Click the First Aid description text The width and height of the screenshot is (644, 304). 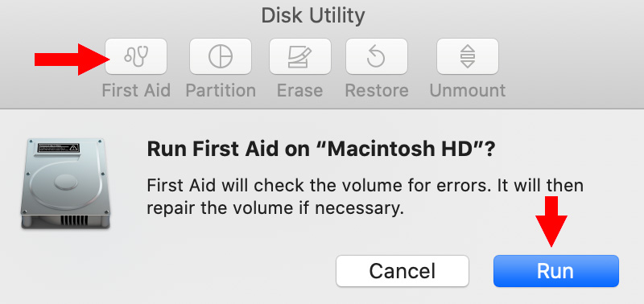[365, 197]
